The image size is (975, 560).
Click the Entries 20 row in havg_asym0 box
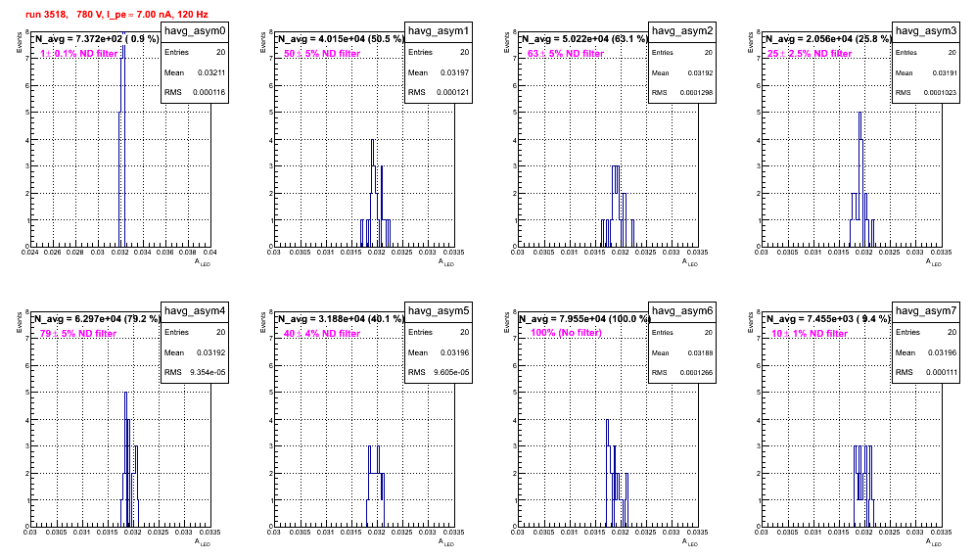tap(195, 52)
